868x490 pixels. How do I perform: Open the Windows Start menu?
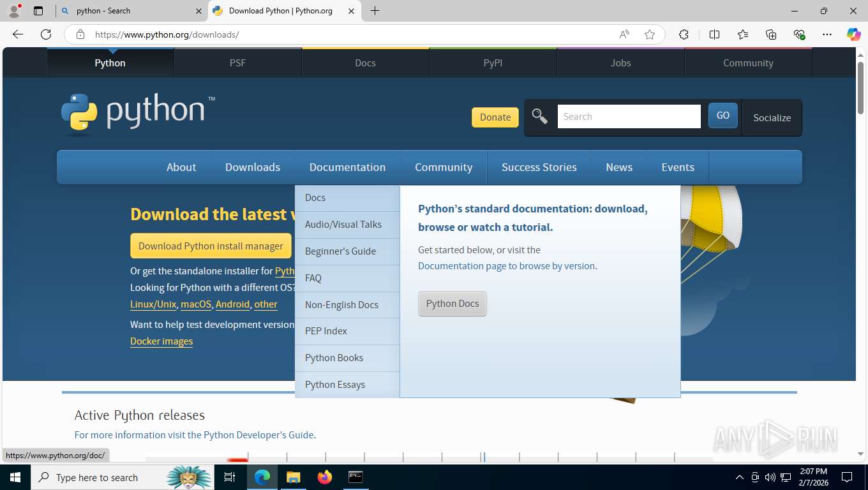coord(15,477)
